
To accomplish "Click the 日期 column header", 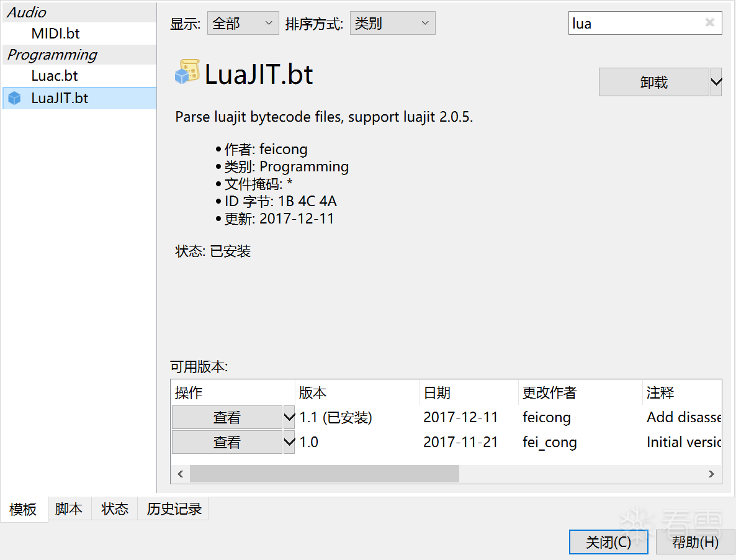I will (x=469, y=392).
